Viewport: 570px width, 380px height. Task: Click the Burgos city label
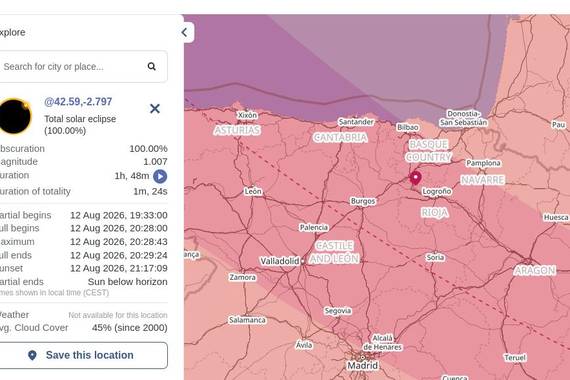click(x=362, y=201)
